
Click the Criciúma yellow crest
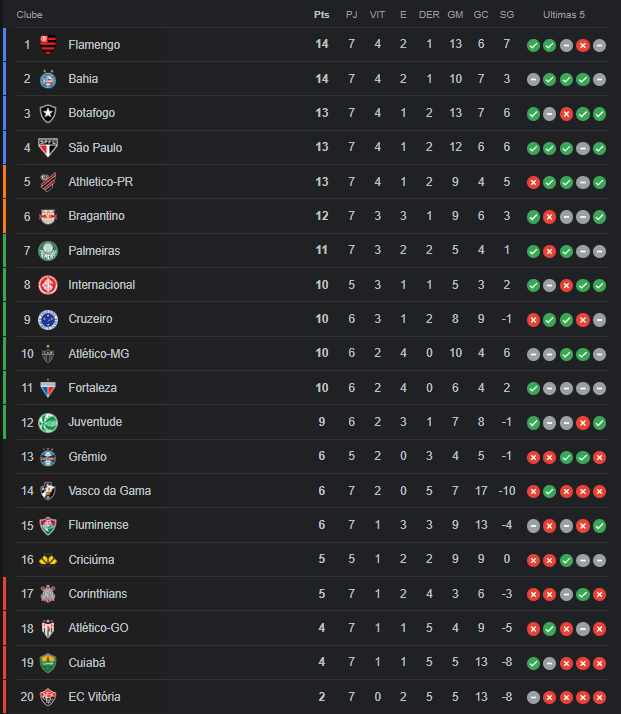coord(48,559)
